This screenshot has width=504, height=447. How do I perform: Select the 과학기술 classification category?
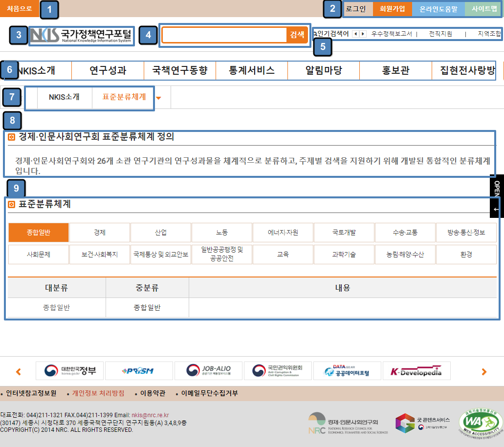click(x=344, y=254)
